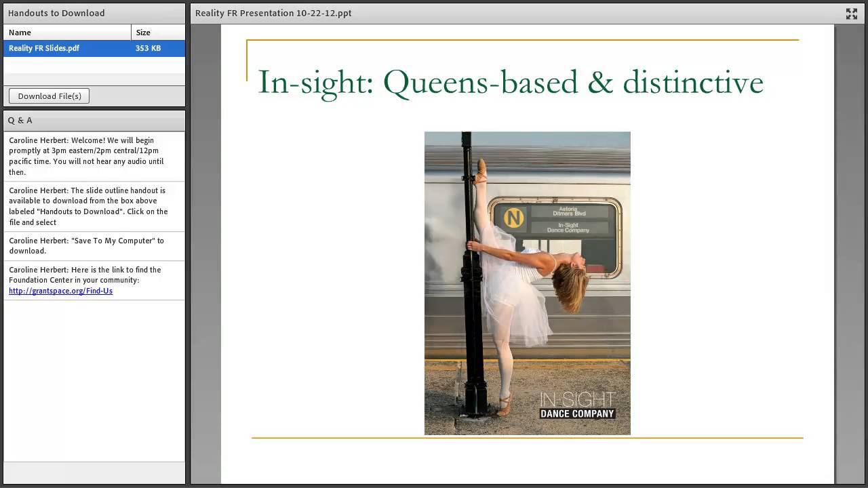Sort handouts by the Size column header
The image size is (868, 488).
click(x=158, y=33)
